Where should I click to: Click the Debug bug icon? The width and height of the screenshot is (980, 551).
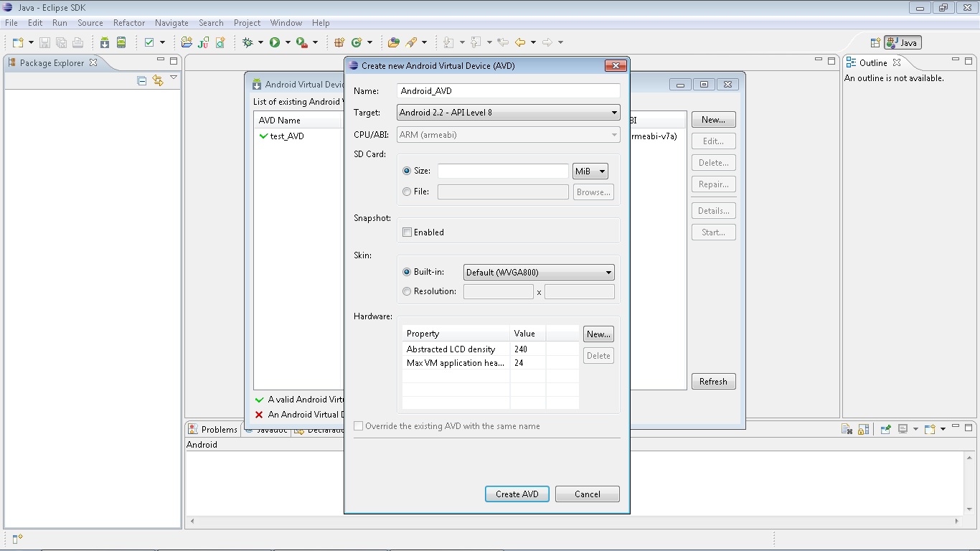coord(248,42)
